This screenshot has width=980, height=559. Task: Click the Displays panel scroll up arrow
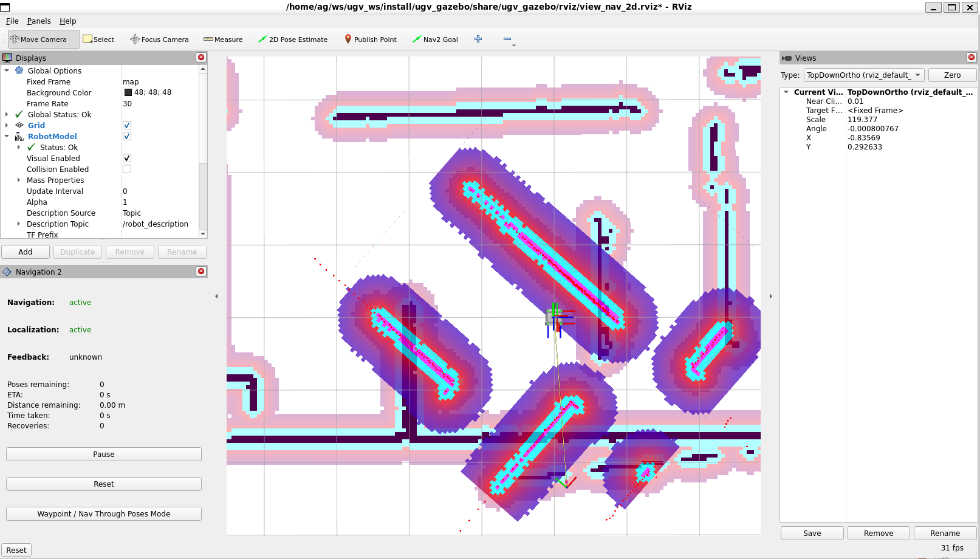click(203, 69)
